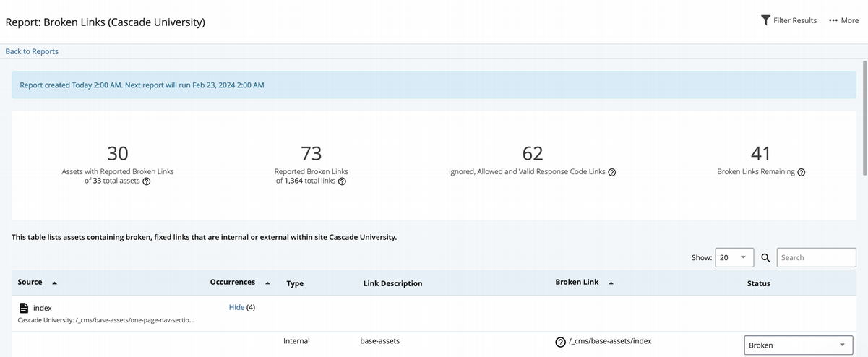868x357 pixels.
Task: Click the 30 assets count number
Action: click(x=118, y=153)
